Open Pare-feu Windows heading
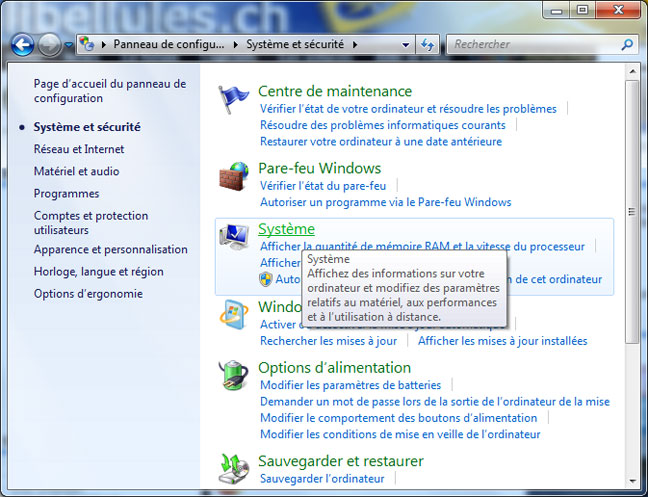The image size is (648, 497). 319,168
